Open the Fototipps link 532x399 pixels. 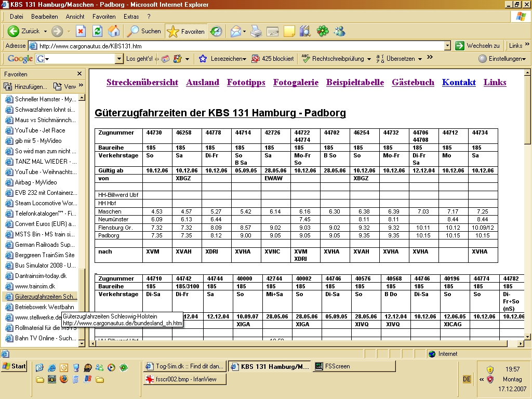point(246,83)
